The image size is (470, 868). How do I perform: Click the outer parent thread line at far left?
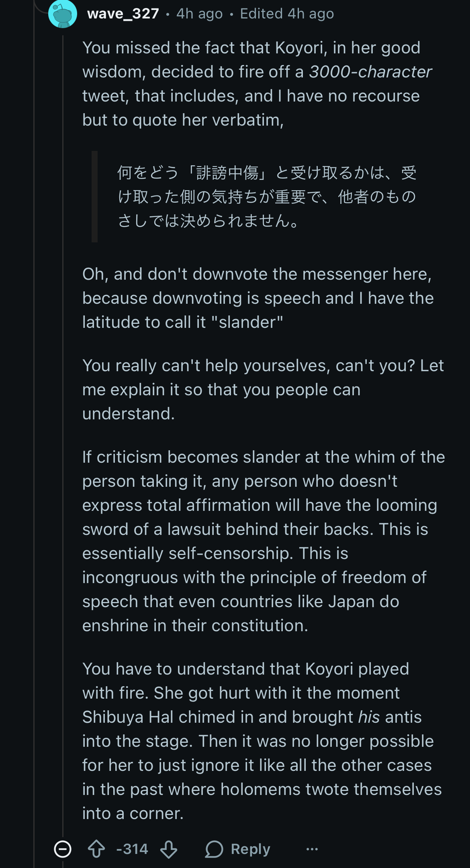pos(34,401)
